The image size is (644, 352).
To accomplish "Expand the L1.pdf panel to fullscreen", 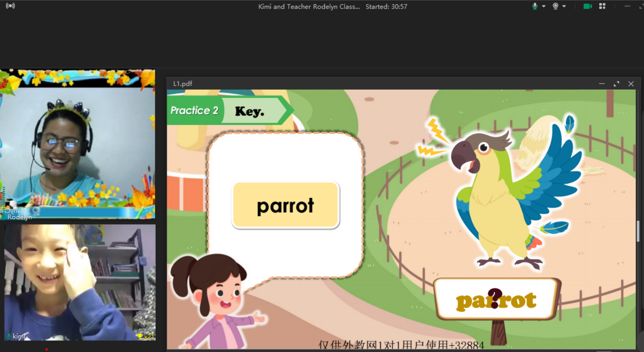I will tap(616, 84).
